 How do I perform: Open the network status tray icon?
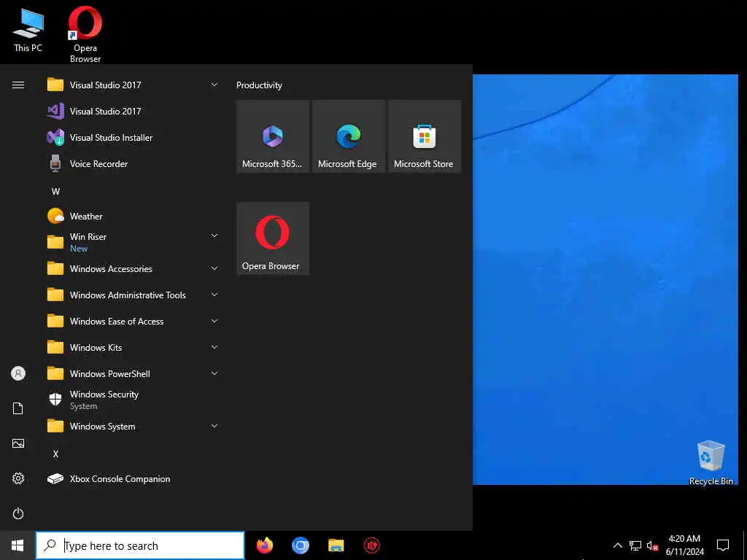tap(635, 545)
